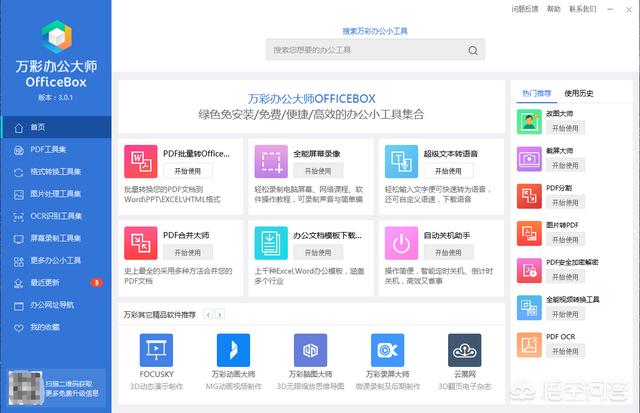
Task: Go to OCR识别工具集 sidebar item
Action: coord(56,216)
